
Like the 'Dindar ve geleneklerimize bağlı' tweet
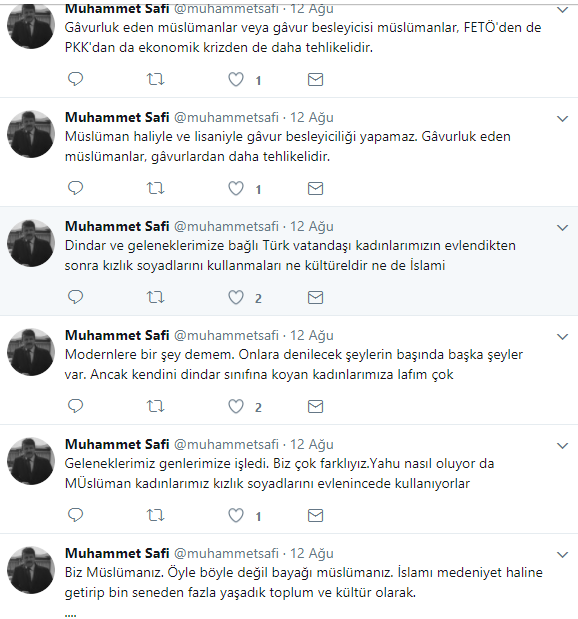coord(236,297)
